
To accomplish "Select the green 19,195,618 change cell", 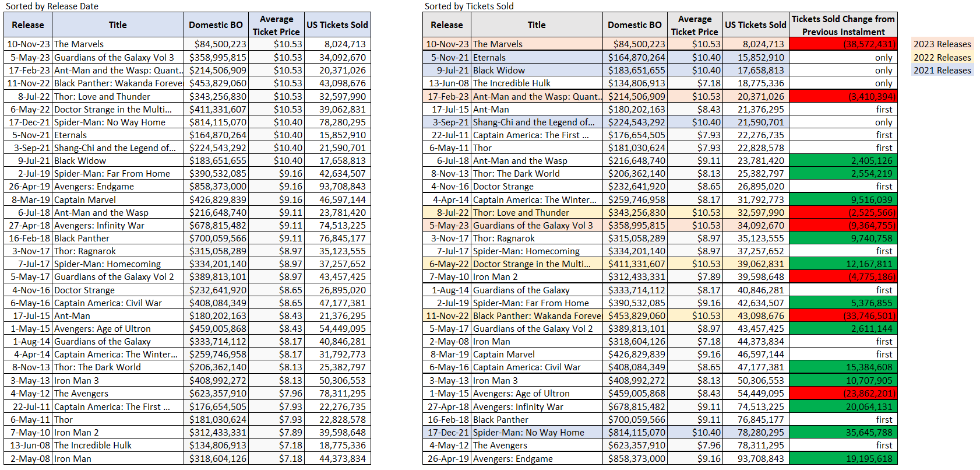I will click(843, 459).
